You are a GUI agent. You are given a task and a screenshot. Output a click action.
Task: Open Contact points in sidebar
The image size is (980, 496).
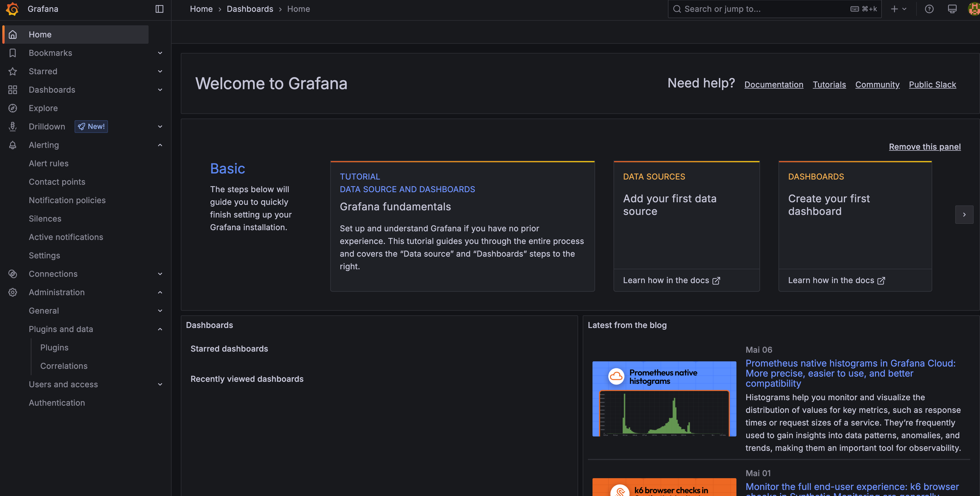point(57,182)
